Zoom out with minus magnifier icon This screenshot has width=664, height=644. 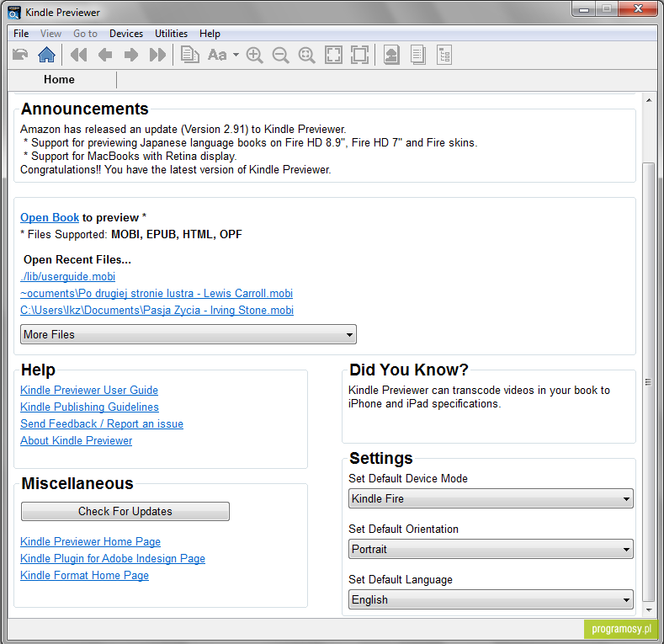click(x=281, y=55)
